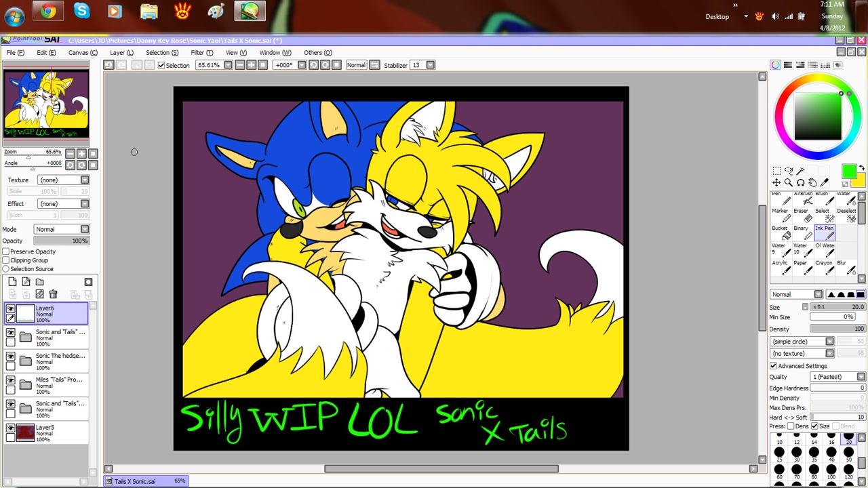Viewport: 868px width, 488px height.
Task: Activate the zoom magnifier tool
Action: pos(789,183)
